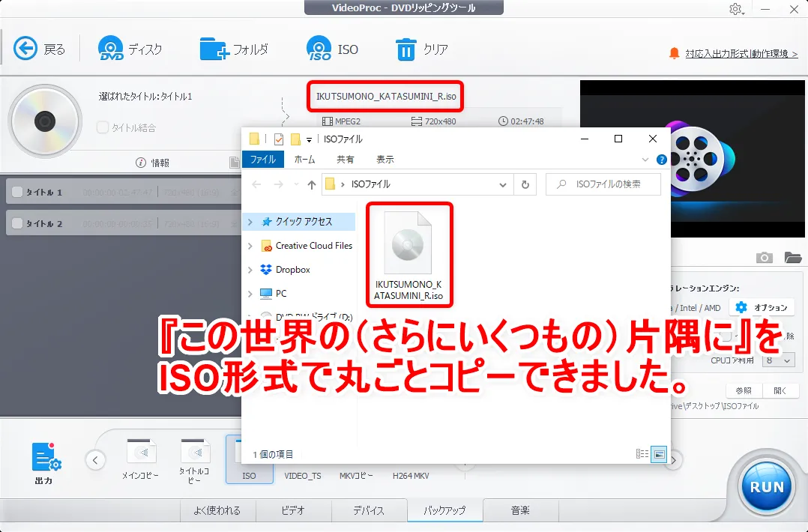Take a snapshot with camera icon
Viewport: 808px width, 532px height.
[765, 257]
